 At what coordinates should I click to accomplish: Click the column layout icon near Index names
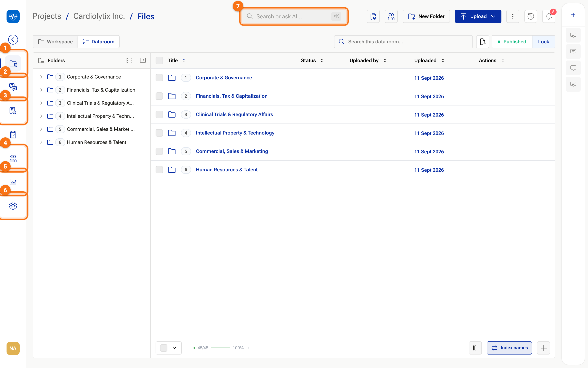[475, 348]
